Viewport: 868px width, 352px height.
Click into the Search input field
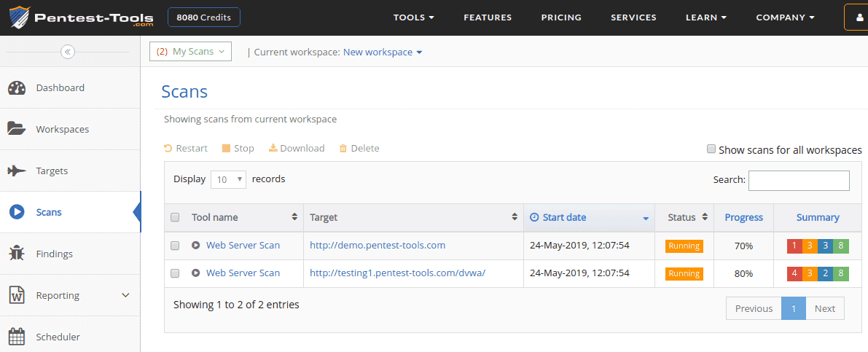(x=798, y=180)
